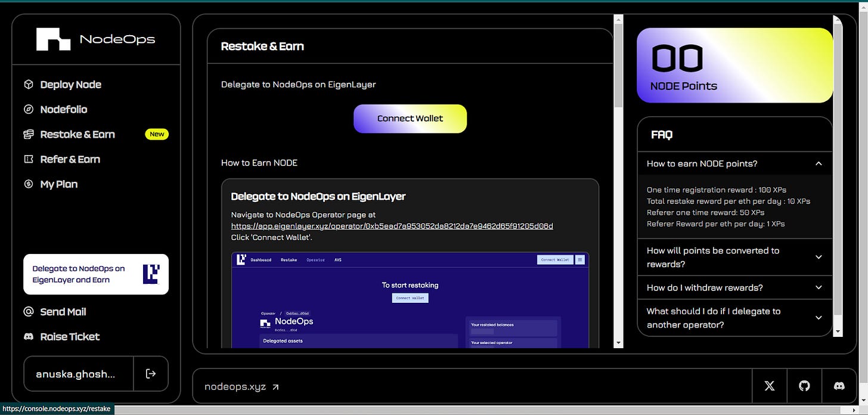This screenshot has width=868, height=415.
Task: Select the Deploy Node cube icon
Action: click(29, 84)
